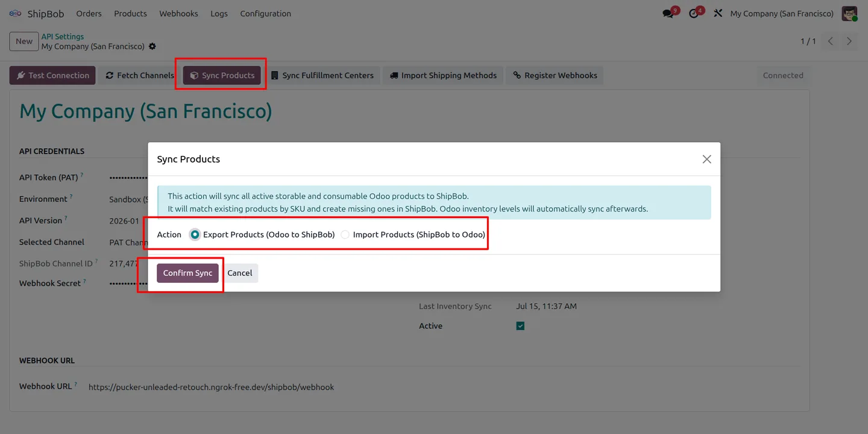Click the Register Webhooks button

pos(555,75)
